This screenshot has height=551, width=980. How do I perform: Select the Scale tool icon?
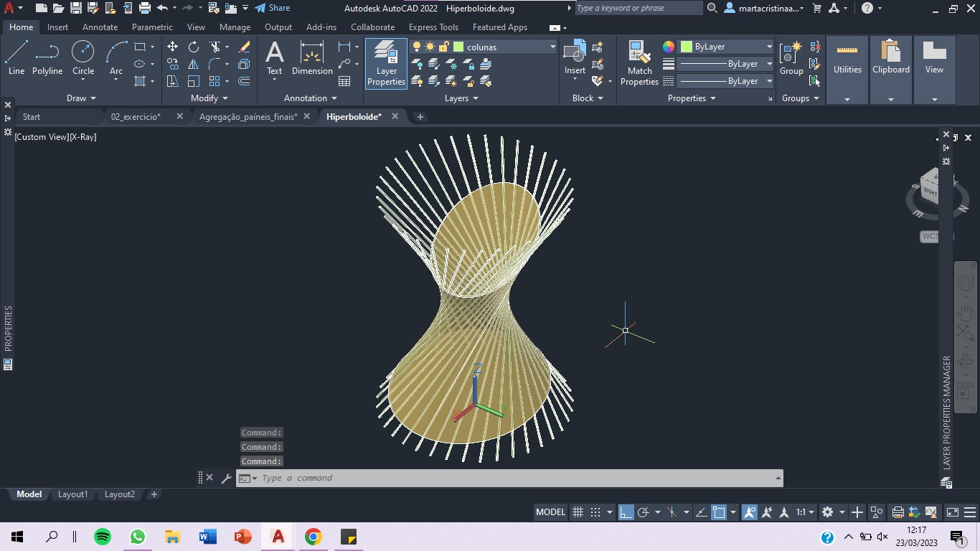click(194, 81)
